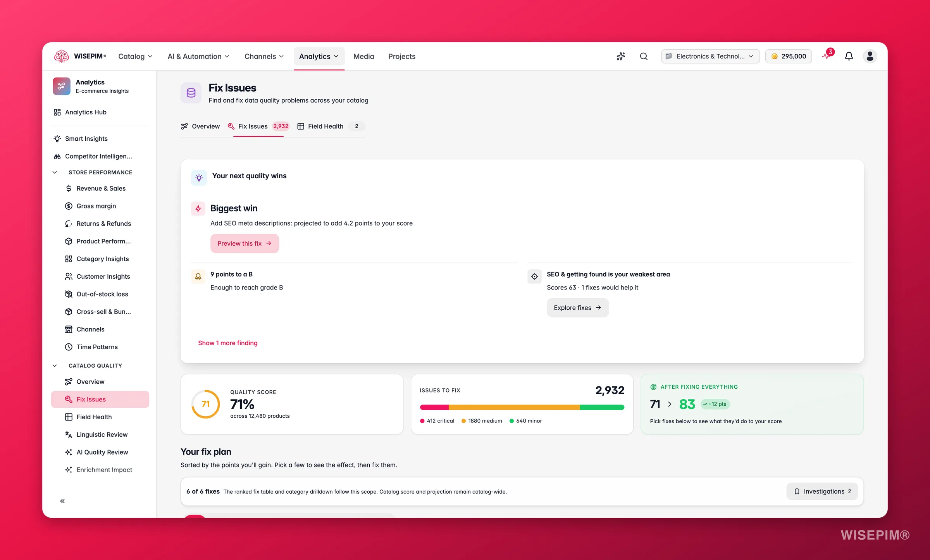The image size is (930, 560).
Task: Click the 295,000 credits balance button
Action: tap(789, 56)
